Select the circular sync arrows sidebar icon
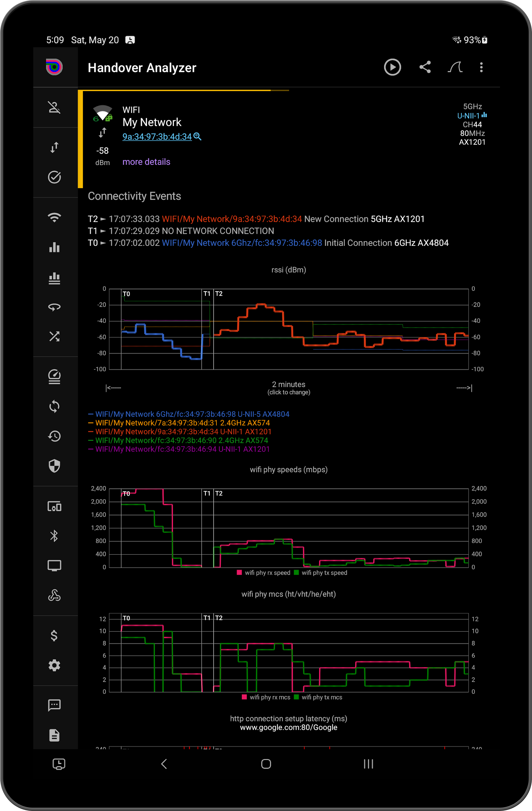 click(x=54, y=406)
